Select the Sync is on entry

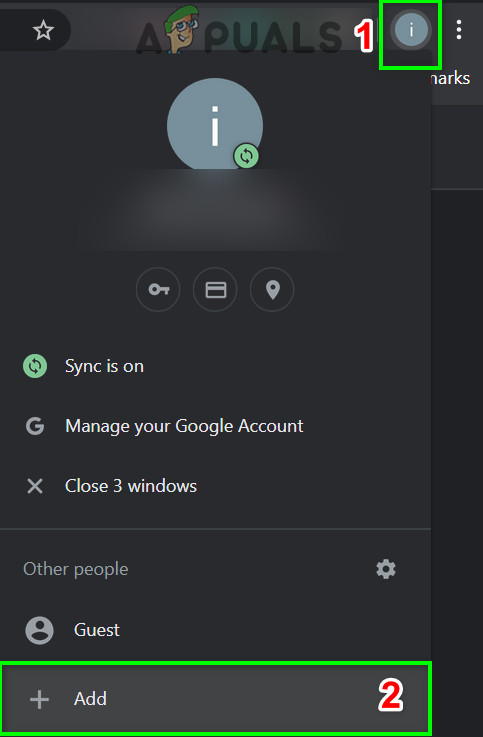point(215,366)
